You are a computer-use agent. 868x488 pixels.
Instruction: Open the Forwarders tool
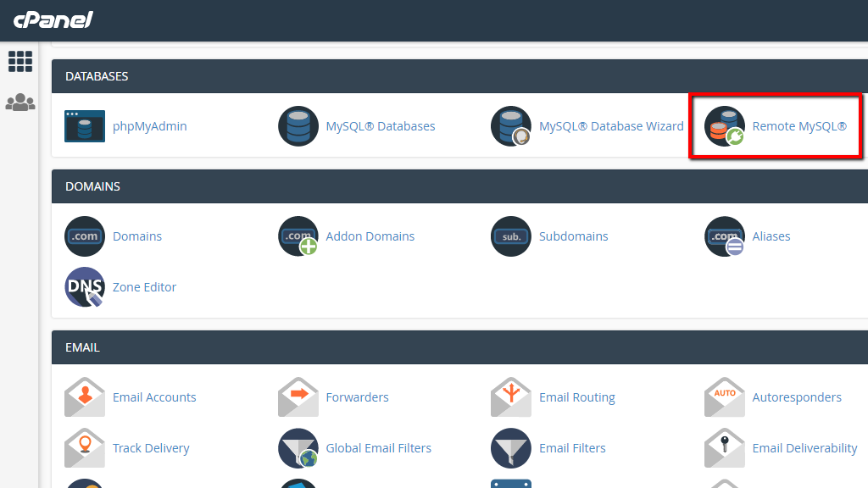[x=298, y=396]
